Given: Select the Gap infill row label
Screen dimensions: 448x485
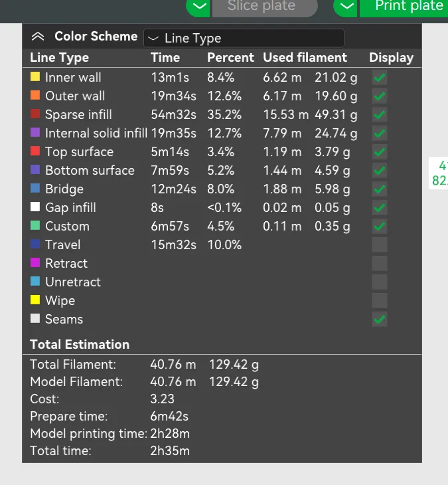Looking at the screenshot, I should 70,207.
